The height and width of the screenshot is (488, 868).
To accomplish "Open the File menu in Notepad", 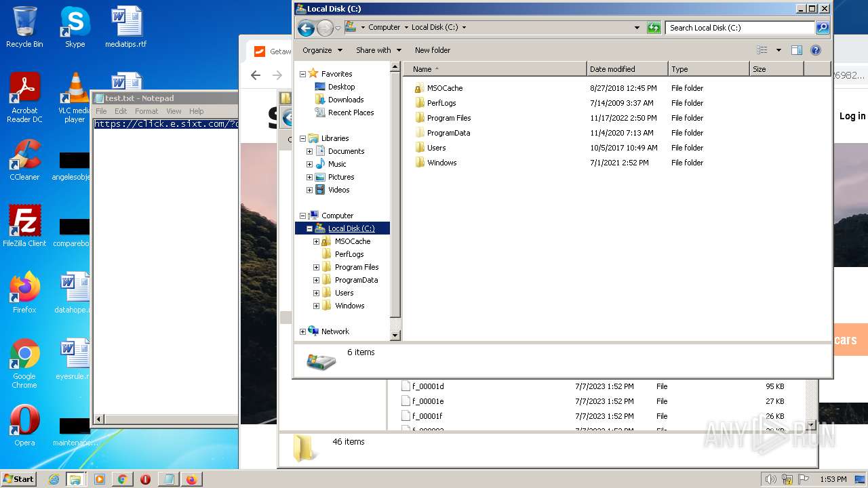I will click(101, 111).
